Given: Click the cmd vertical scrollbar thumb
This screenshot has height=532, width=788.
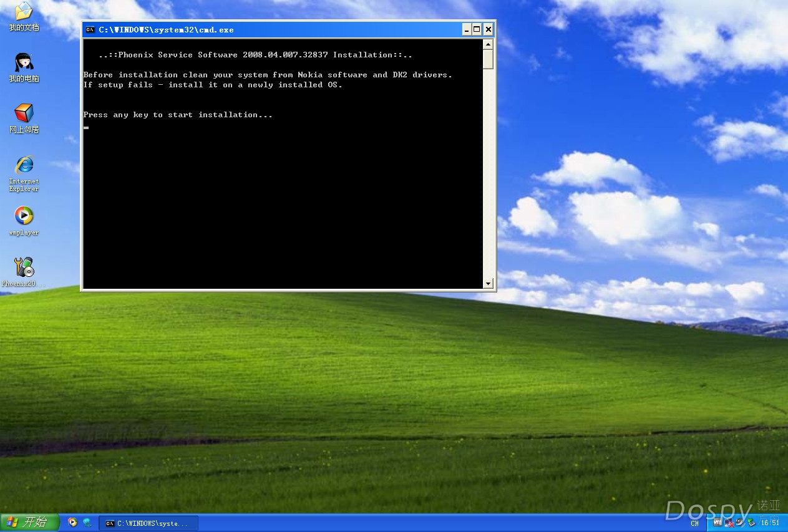Looking at the screenshot, I should [489, 59].
